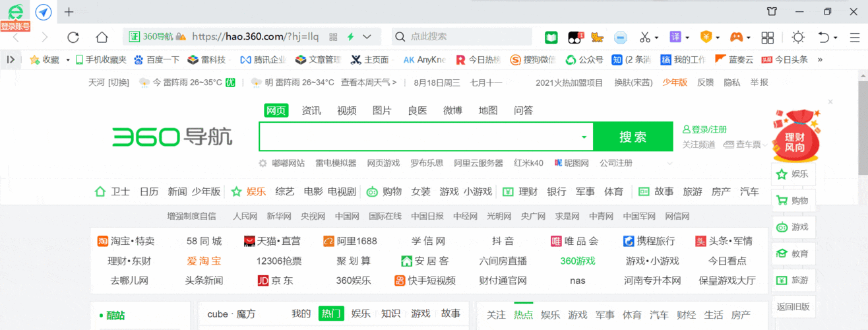Open the 今日头条 bookmark
The image size is (868, 330).
click(785, 59)
